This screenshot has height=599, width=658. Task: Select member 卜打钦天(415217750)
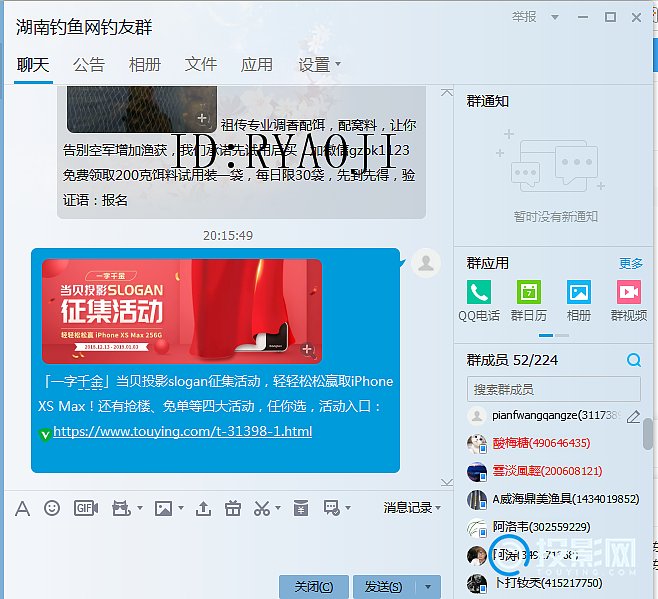(x=554, y=583)
